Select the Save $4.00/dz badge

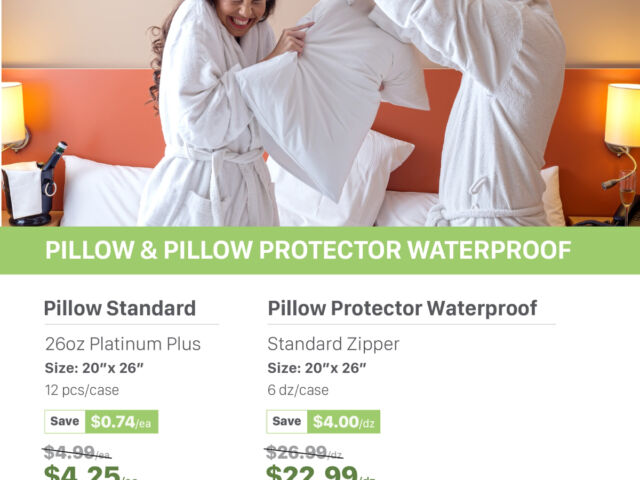[323, 422]
